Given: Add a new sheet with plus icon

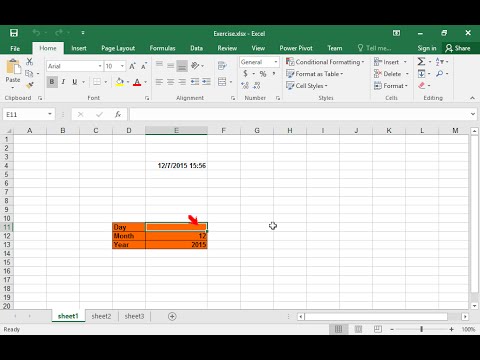Looking at the screenshot, I should 172,316.
